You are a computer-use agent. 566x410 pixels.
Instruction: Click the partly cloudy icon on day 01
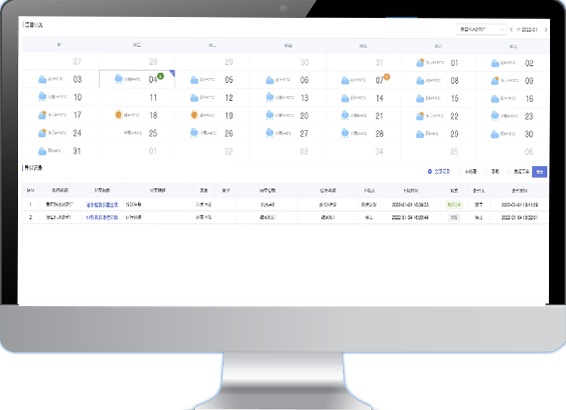click(420, 62)
